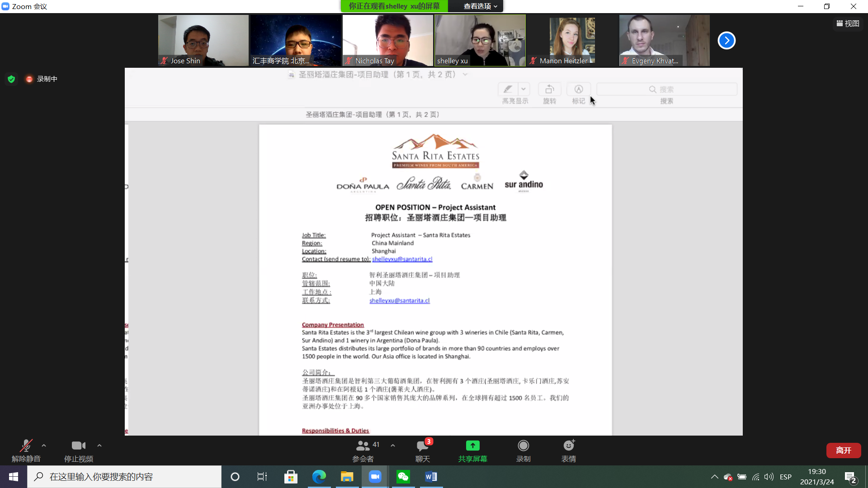Show next participants with blue arrow button
868x488 pixels.
click(x=726, y=40)
